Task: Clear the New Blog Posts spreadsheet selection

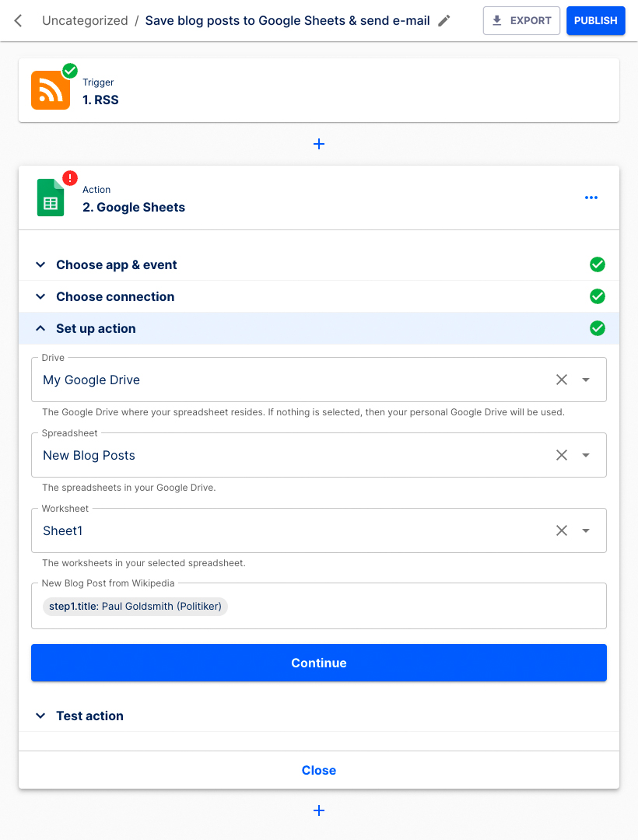Action: 562,455
